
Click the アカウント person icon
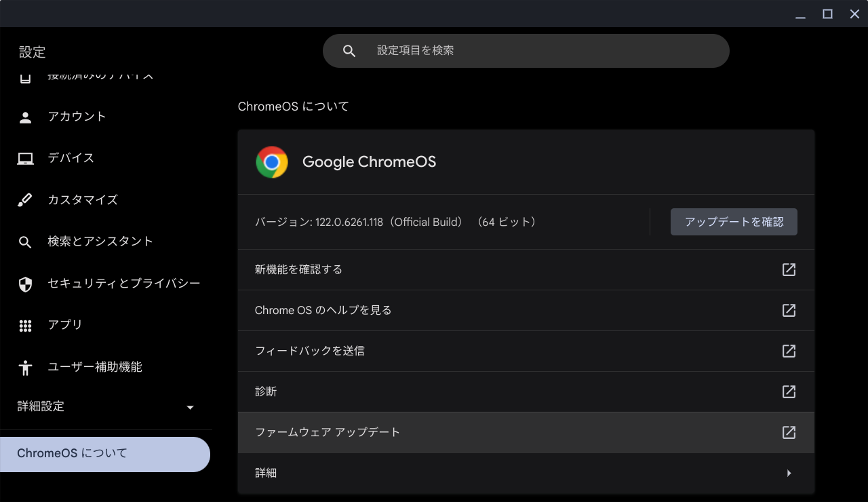coord(25,116)
